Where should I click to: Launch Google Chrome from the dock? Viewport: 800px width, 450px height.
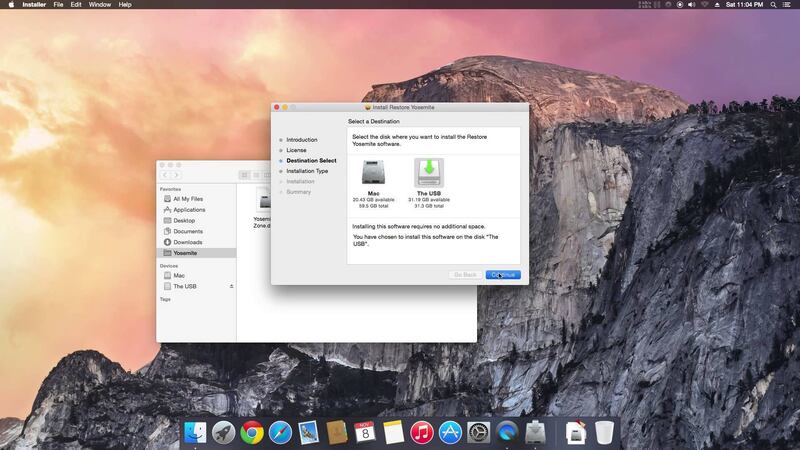click(x=252, y=433)
